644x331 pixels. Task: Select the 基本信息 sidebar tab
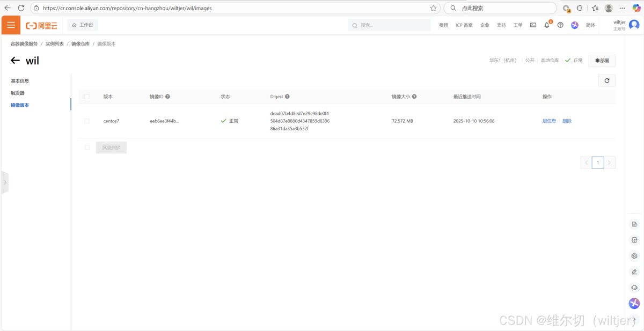click(x=20, y=81)
